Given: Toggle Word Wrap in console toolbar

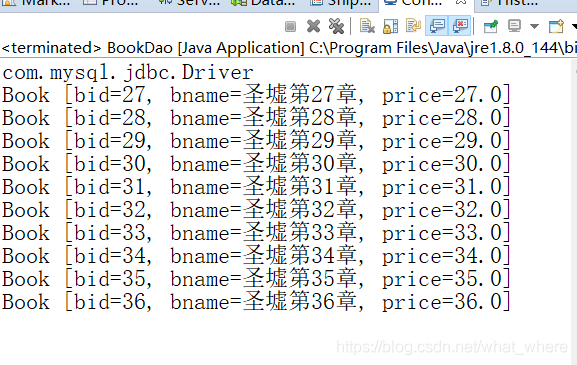Looking at the screenshot, I should [413, 26].
